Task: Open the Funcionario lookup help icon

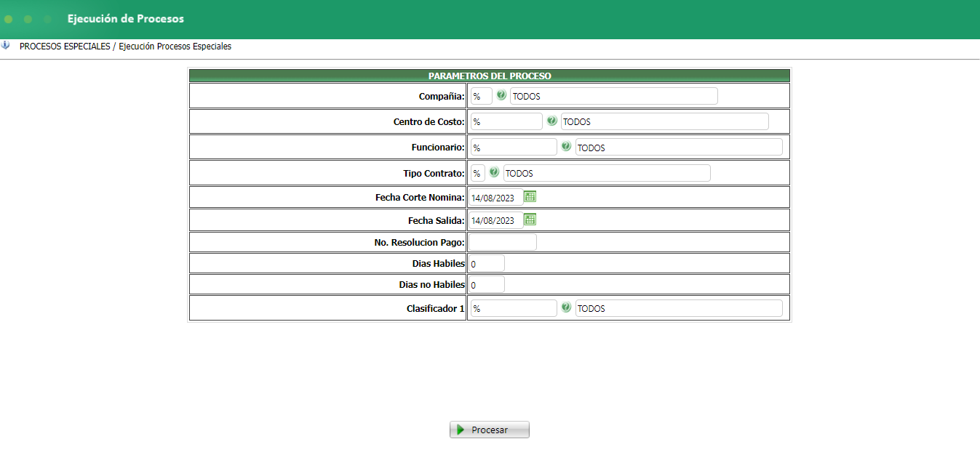Action: 566,147
